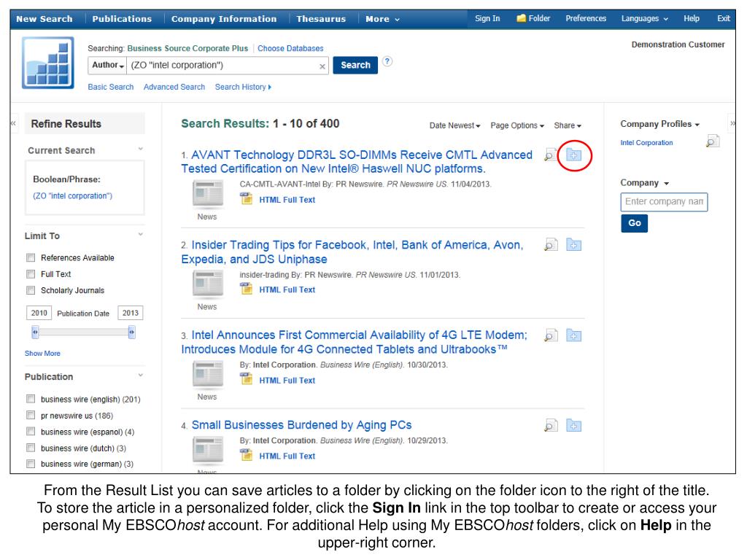Open the Date Newest sort dropdown

coord(454,125)
